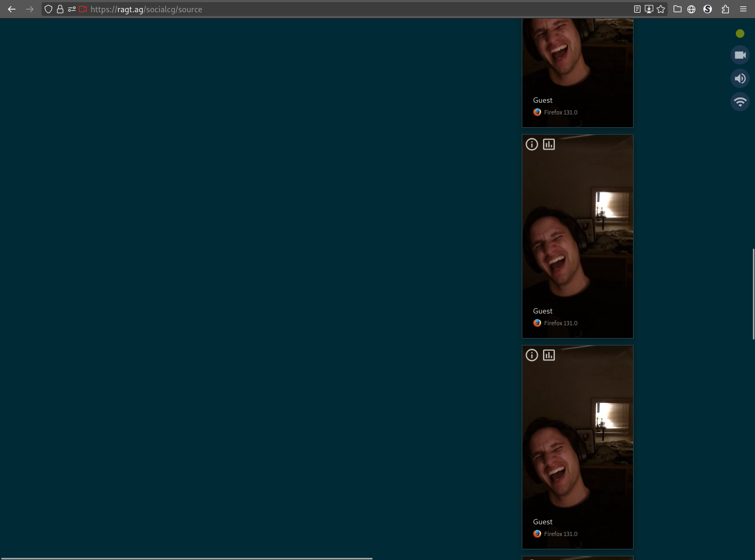Open the extensions puzzle piece menu
Screen dimensions: 755x560
pos(725,9)
